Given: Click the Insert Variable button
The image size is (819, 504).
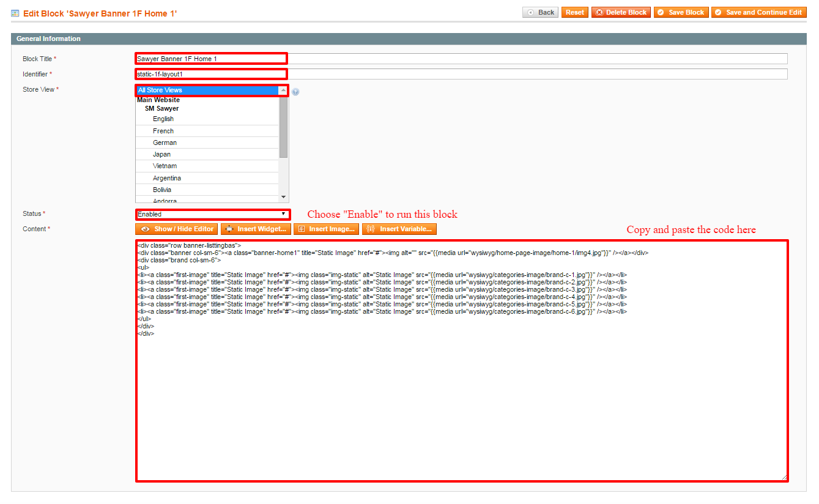Looking at the screenshot, I should tap(399, 229).
